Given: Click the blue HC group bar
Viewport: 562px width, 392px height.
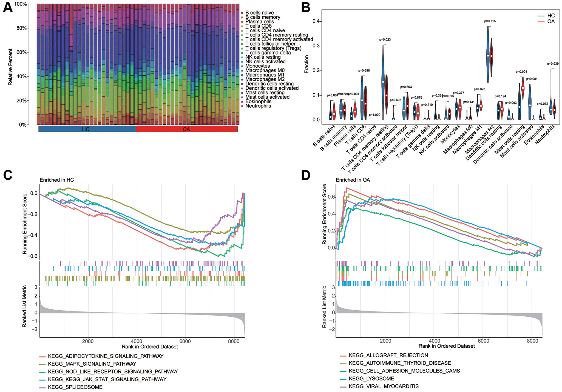Looking at the screenshot, I should click(87, 129).
